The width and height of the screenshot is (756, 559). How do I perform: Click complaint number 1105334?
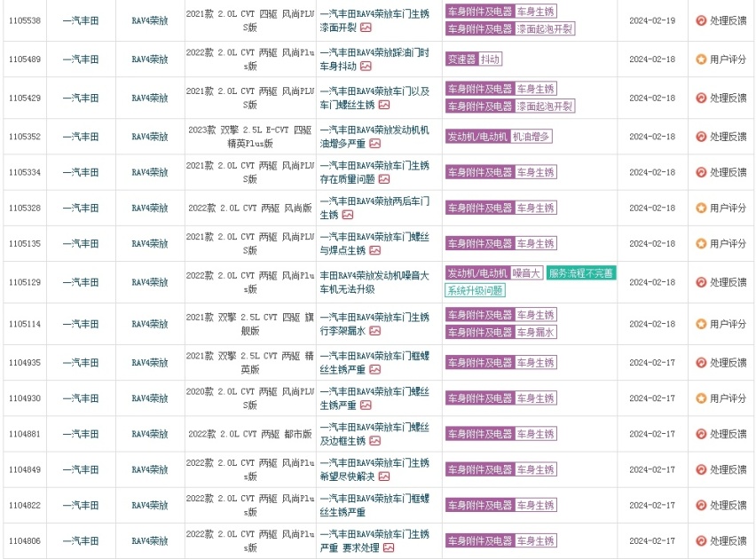(25, 172)
